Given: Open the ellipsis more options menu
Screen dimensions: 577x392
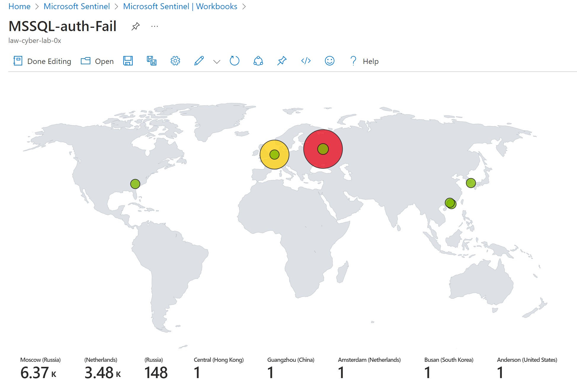Looking at the screenshot, I should (x=154, y=26).
